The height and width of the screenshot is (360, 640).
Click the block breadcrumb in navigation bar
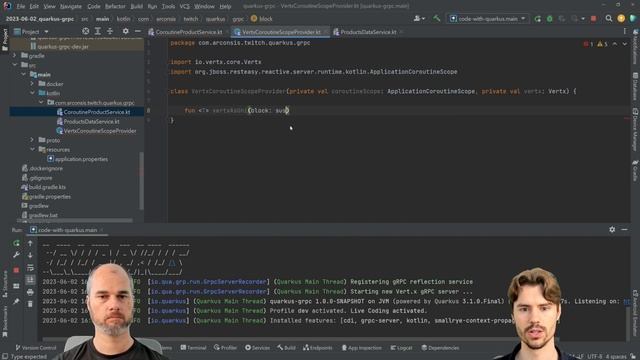262,19
